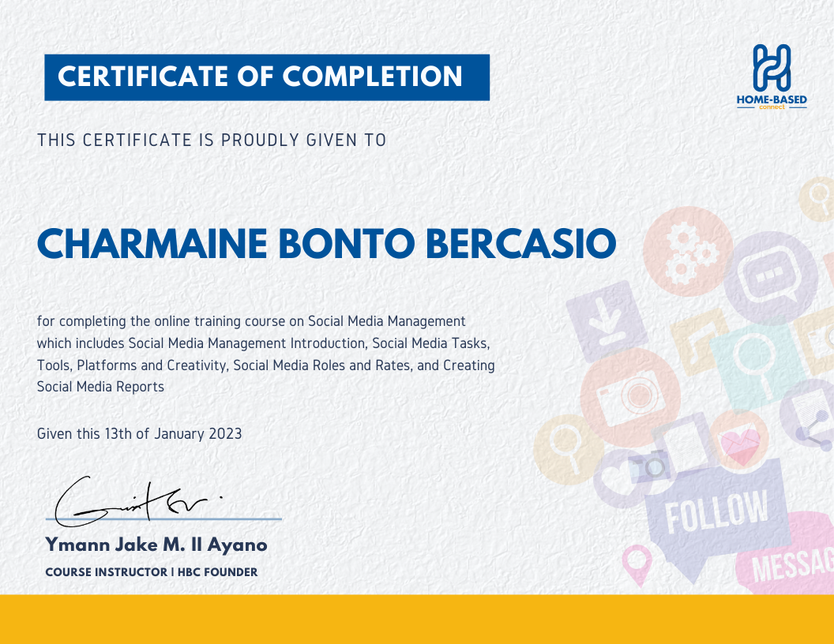Click "Course Instructor | HBC Founder" title
The image size is (834, 644).
point(152,572)
